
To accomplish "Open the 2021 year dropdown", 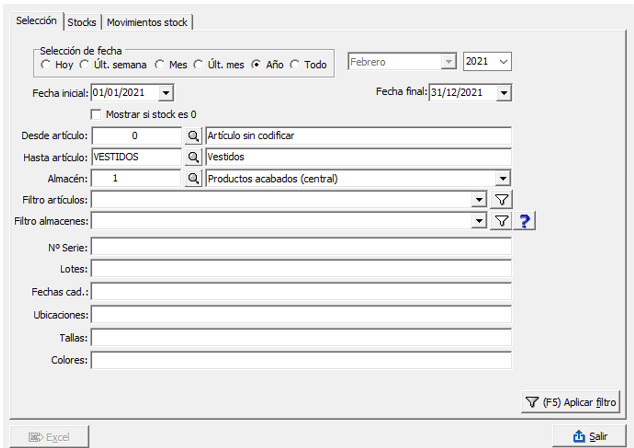I will coord(503,62).
